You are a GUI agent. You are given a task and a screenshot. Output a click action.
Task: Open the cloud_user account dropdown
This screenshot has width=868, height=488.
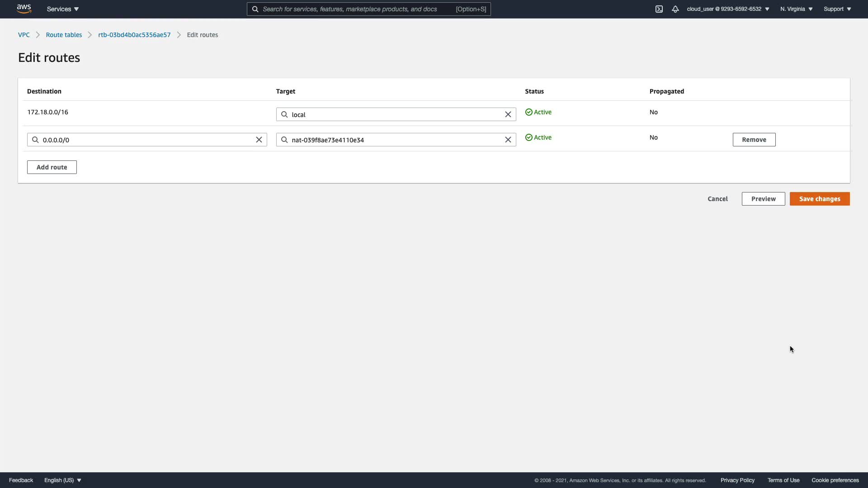point(728,9)
